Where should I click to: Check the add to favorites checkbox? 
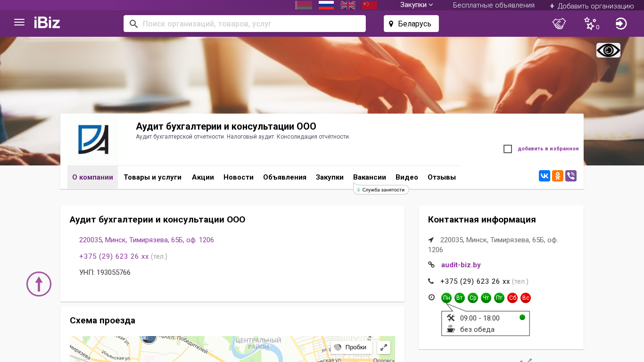point(508,149)
